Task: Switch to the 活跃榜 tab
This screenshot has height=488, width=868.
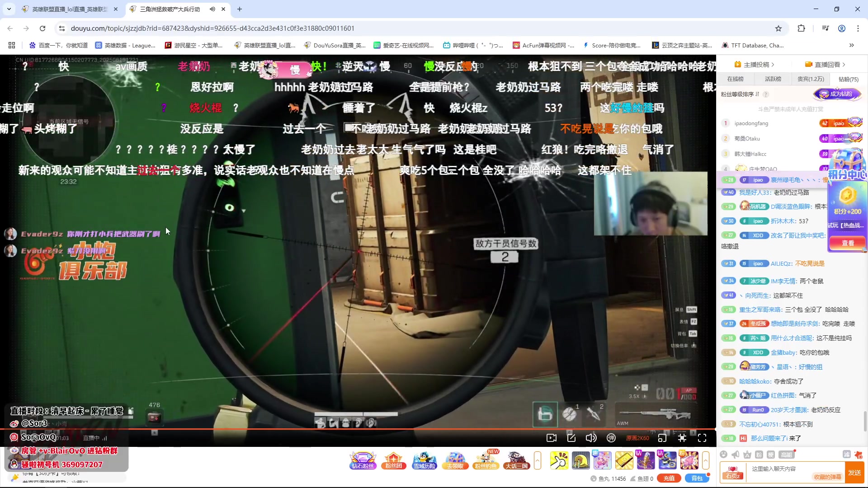Action: coord(773,79)
